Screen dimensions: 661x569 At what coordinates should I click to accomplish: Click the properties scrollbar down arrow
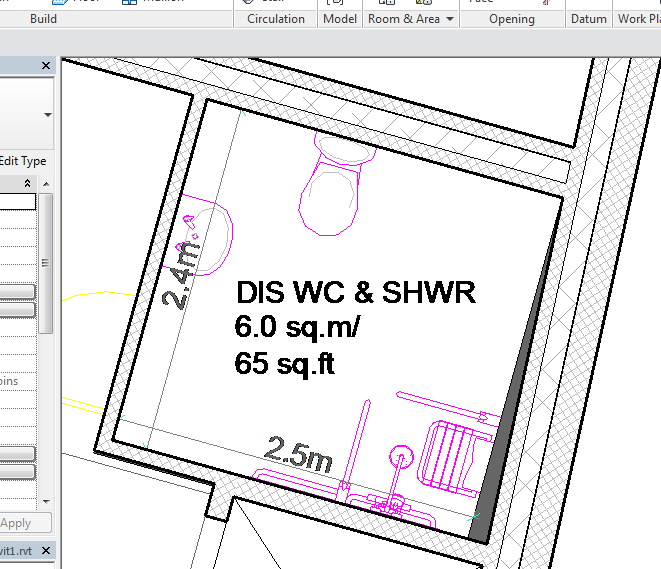46,502
